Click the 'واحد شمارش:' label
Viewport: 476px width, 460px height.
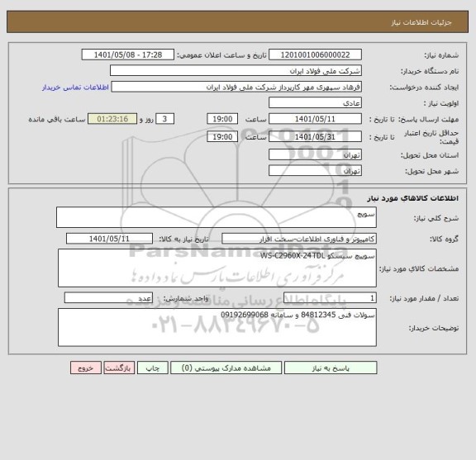click(186, 298)
